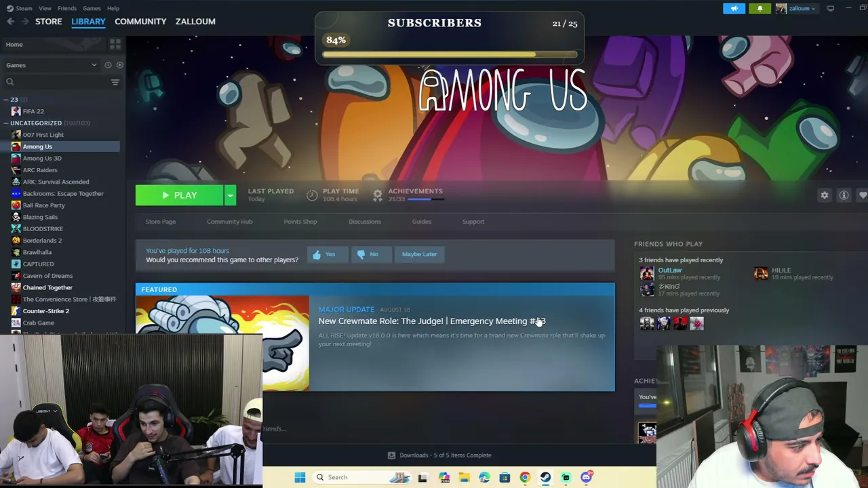Open the Achievements trophy icon
Image resolution: width=868 pixels, height=488 pixels.
[x=378, y=195]
